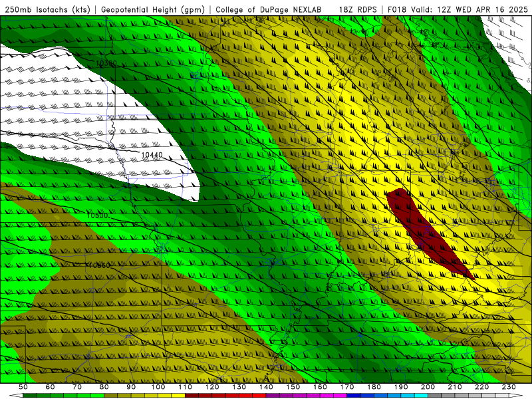Click the 90 label on color scale
The image size is (532, 399).
[131, 387]
